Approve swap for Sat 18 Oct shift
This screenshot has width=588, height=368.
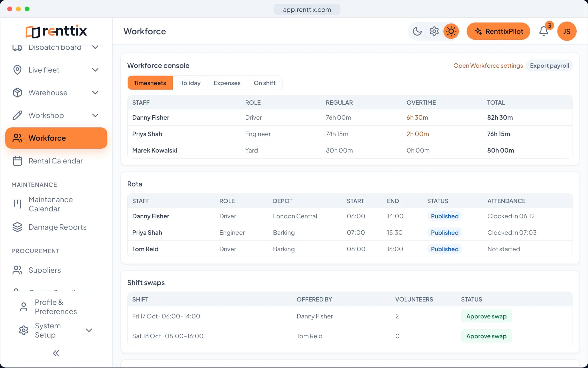point(486,336)
